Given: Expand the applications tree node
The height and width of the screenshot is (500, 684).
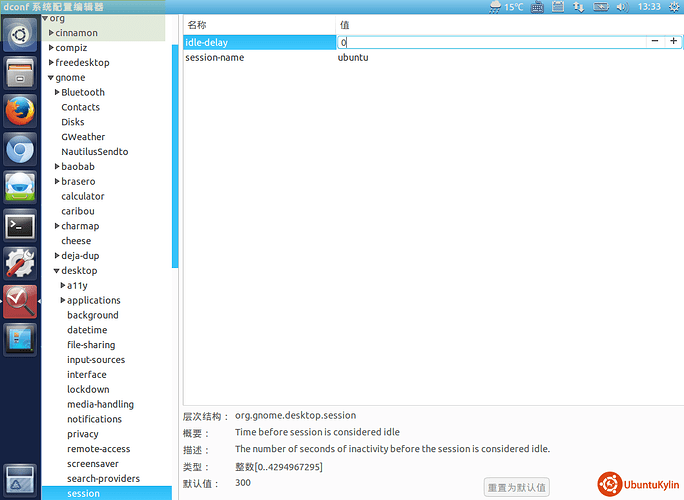Looking at the screenshot, I should pos(63,300).
